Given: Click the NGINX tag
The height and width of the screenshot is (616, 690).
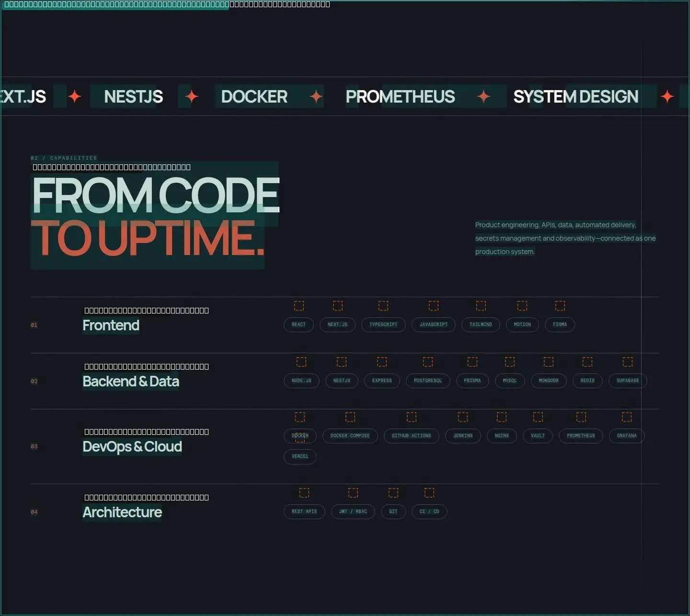Looking at the screenshot, I should pyautogui.click(x=502, y=436).
